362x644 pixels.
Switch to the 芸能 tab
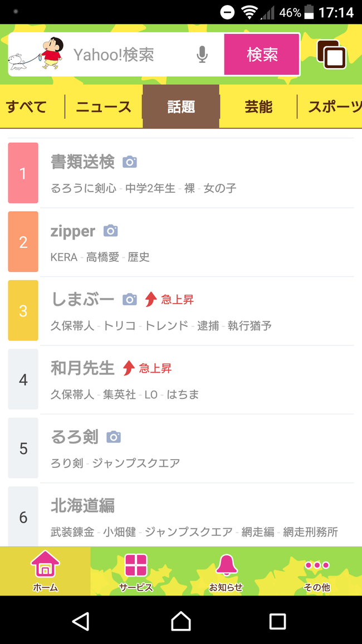(258, 107)
